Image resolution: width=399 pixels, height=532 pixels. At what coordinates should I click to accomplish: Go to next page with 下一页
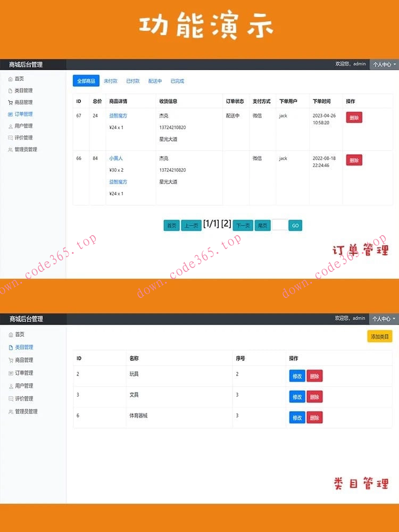tap(243, 225)
